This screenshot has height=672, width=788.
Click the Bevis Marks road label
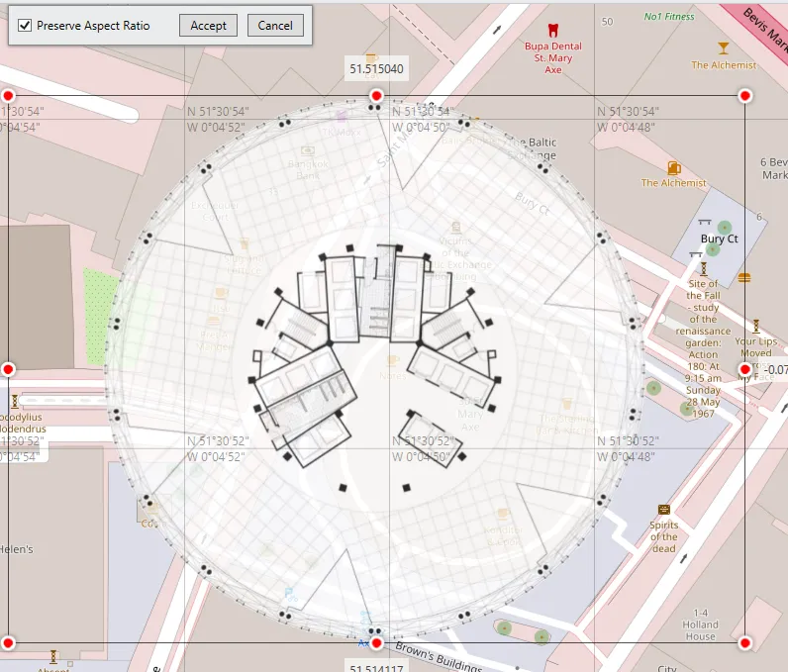pyautogui.click(x=766, y=28)
